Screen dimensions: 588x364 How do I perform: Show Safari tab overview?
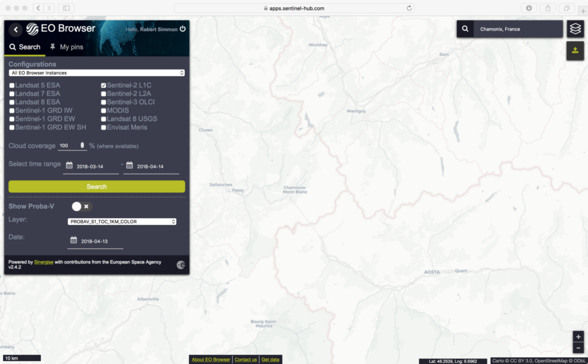tap(567, 8)
